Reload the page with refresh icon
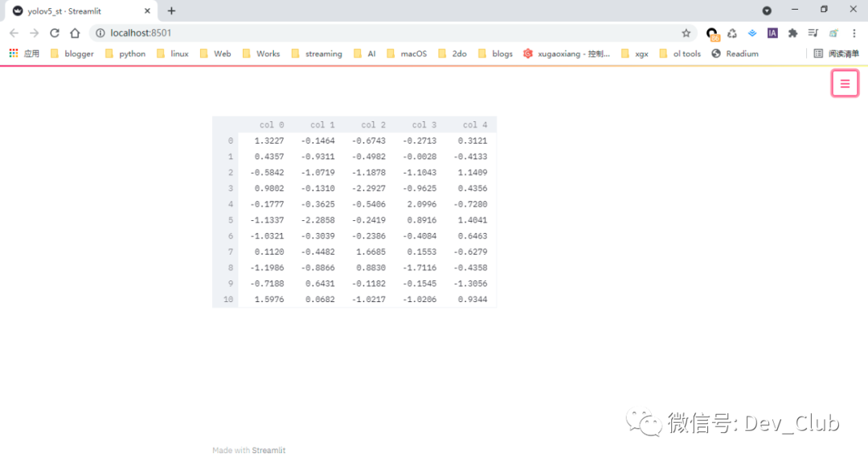The height and width of the screenshot is (462, 868). pos(55,33)
